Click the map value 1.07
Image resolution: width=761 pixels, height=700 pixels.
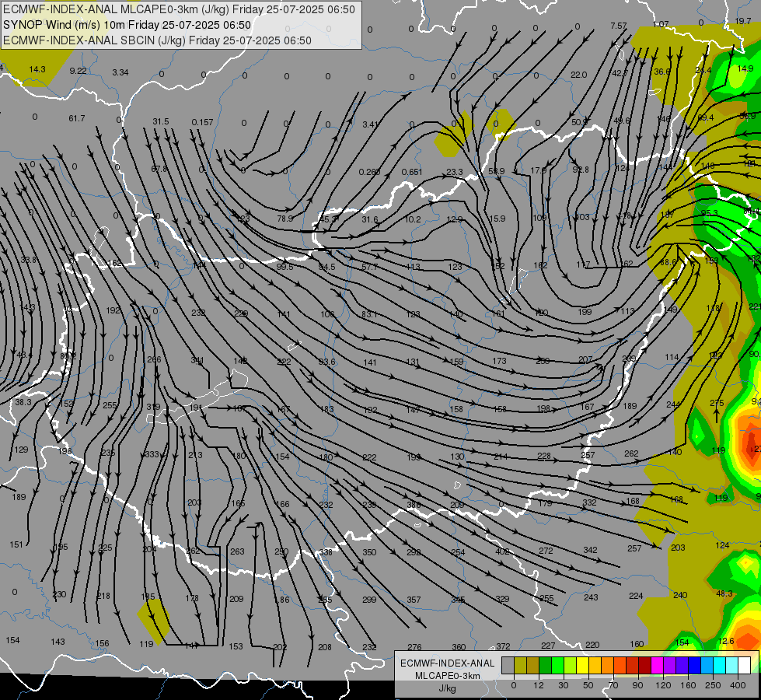point(661,24)
